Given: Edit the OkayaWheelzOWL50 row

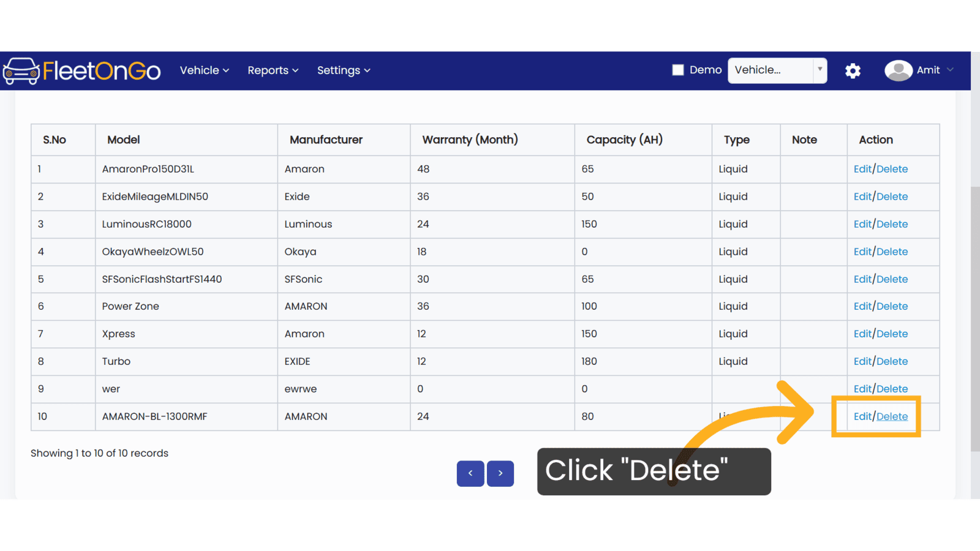Looking at the screenshot, I should [862, 252].
